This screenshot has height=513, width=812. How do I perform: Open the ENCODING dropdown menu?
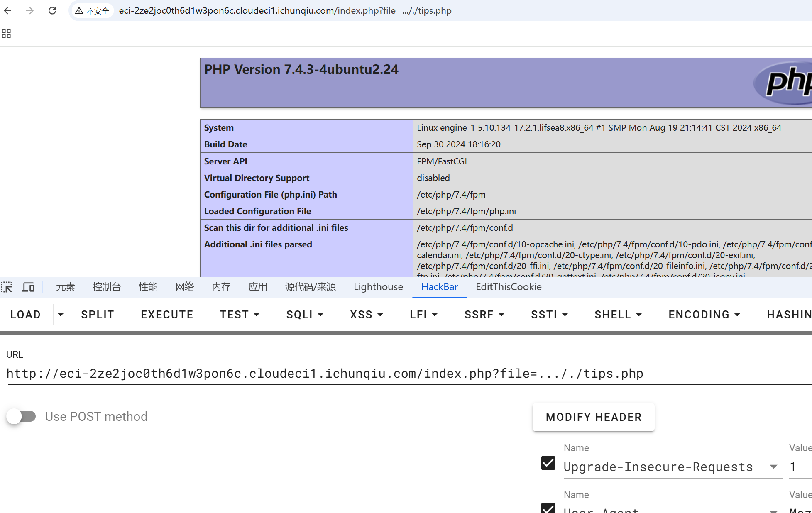click(x=704, y=315)
